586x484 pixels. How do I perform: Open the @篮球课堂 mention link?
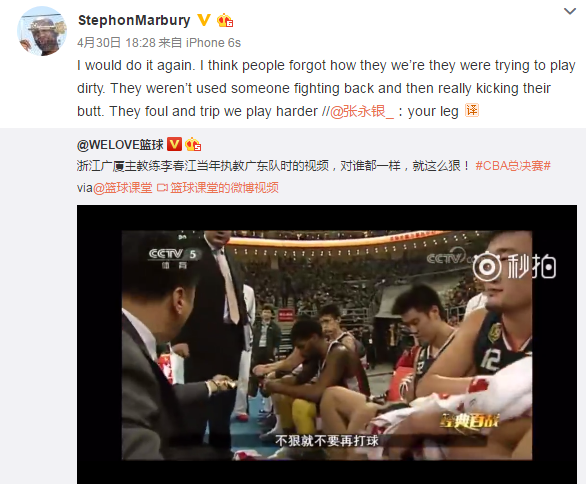click(123, 188)
